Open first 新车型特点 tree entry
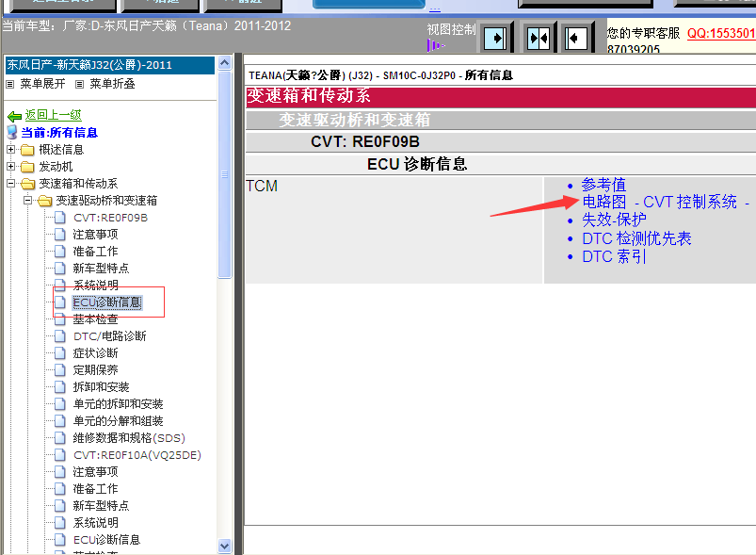Viewport: 756px width, 555px height. coord(101,269)
